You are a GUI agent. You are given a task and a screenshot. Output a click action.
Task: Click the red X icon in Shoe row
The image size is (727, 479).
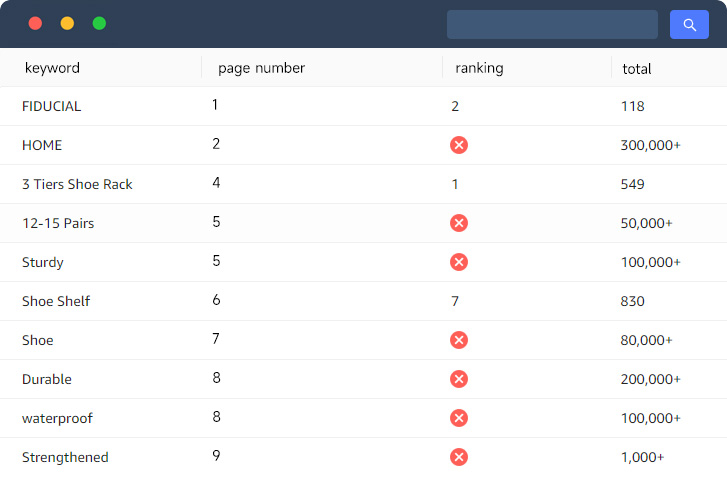point(459,340)
